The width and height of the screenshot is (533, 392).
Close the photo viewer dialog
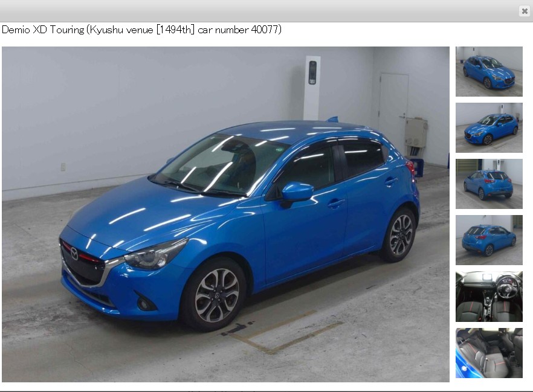(x=525, y=11)
